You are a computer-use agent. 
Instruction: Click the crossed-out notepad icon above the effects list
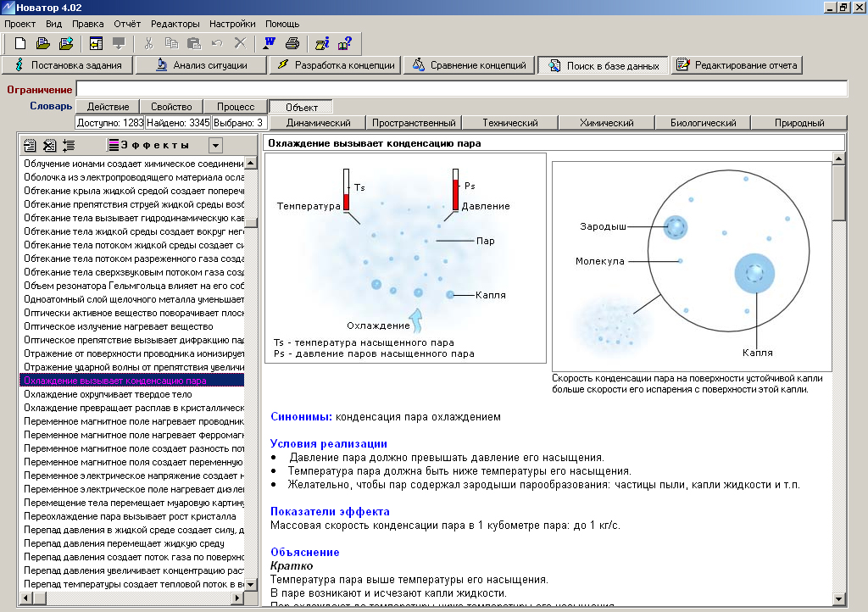49,146
